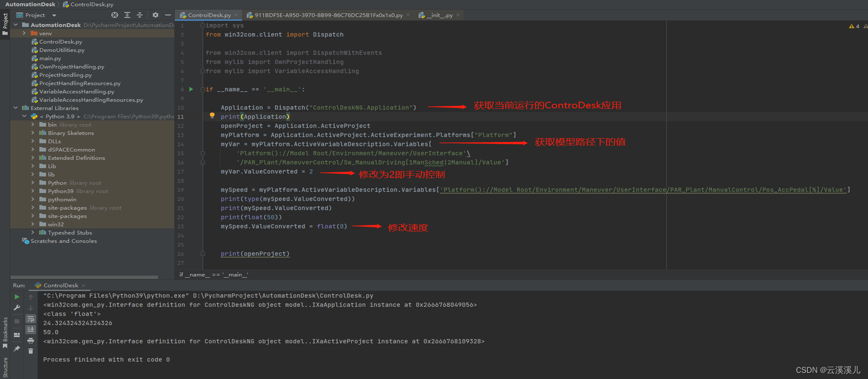Image resolution: width=868 pixels, height=379 pixels.
Task: Select Scratches and Consoles node
Action: pos(63,241)
